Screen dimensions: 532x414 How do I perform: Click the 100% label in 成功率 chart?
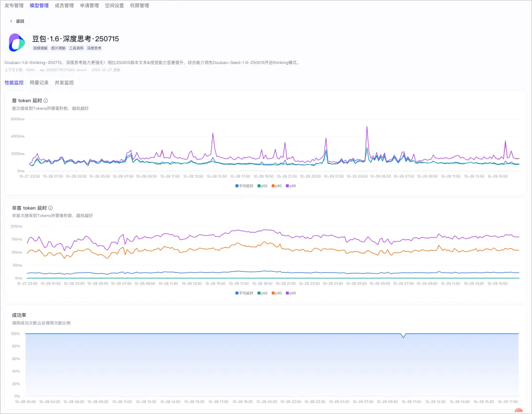(x=15, y=334)
